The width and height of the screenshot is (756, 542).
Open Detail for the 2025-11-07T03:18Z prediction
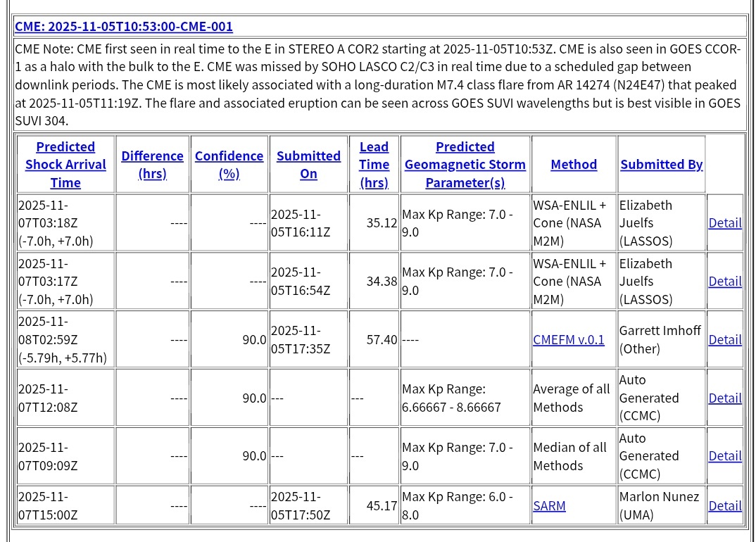click(724, 222)
